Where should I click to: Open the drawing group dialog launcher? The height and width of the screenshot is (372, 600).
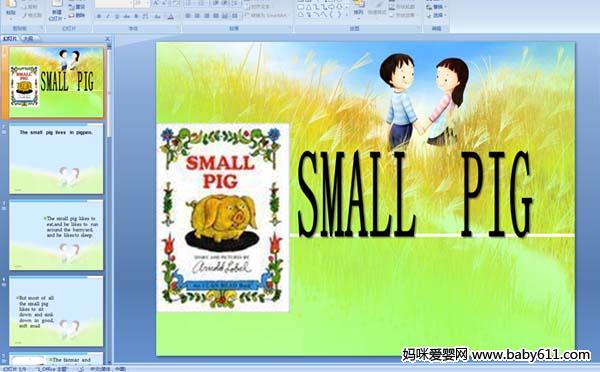[x=419, y=28]
